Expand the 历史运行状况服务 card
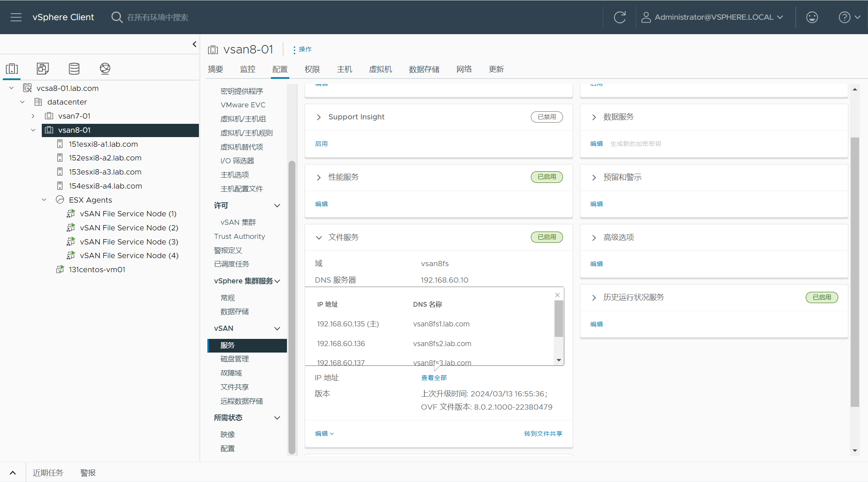Screen dimensions: 868x482 click(594, 297)
